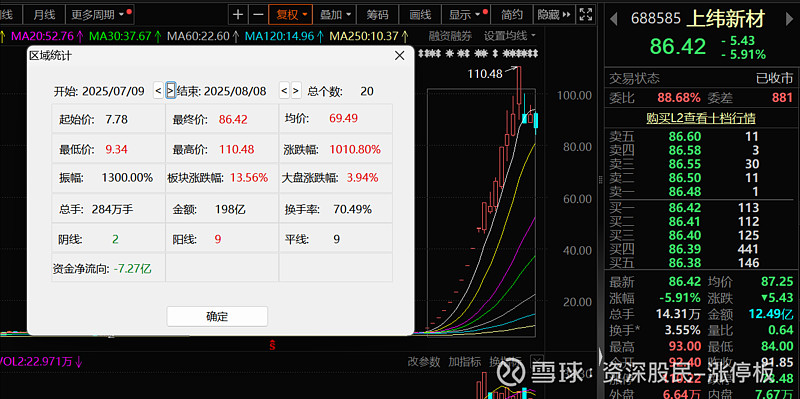Image resolution: width=800 pixels, height=399 pixels.
Task: Close the 区域统计 dialog
Action: 400,56
